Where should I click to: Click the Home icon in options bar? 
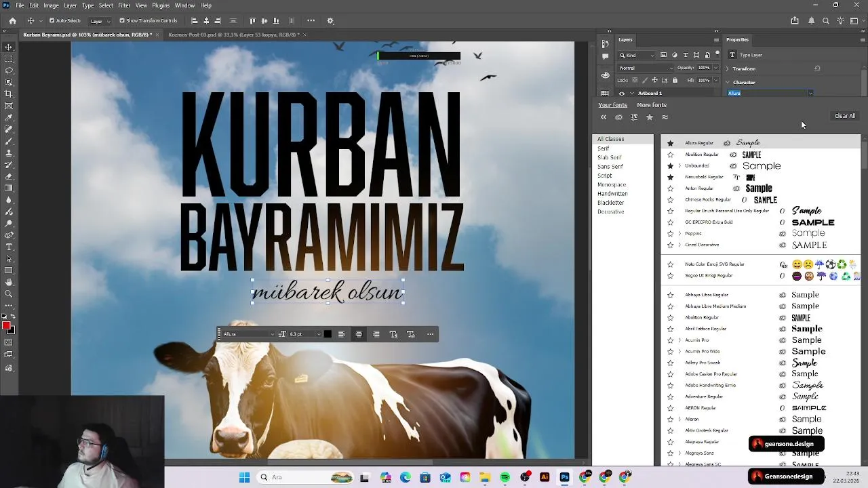coord(12,21)
